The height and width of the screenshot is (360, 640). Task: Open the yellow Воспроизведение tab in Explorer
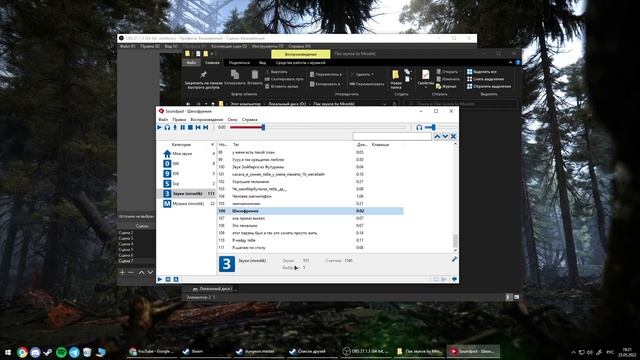[x=301, y=54]
